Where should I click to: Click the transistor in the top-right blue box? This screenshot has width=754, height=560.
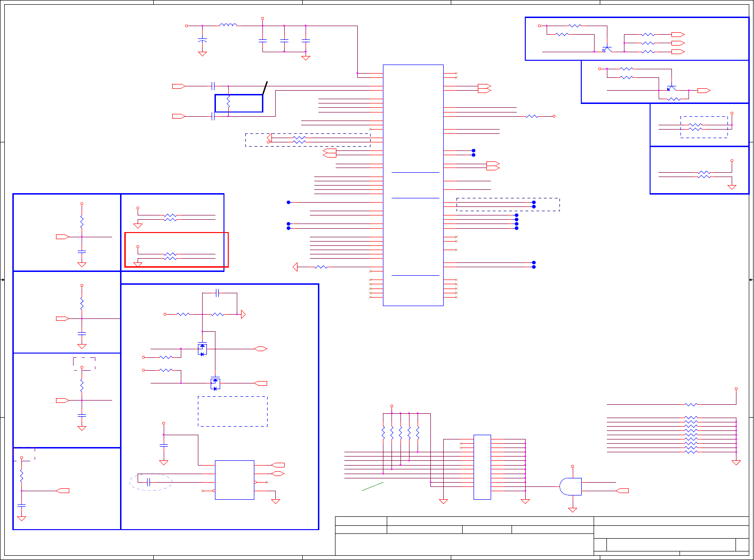point(607,49)
